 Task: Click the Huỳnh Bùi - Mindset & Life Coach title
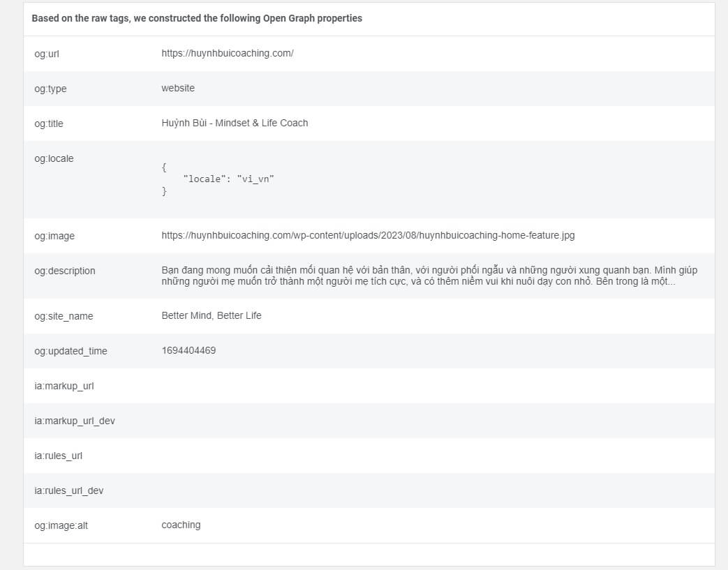(235, 123)
